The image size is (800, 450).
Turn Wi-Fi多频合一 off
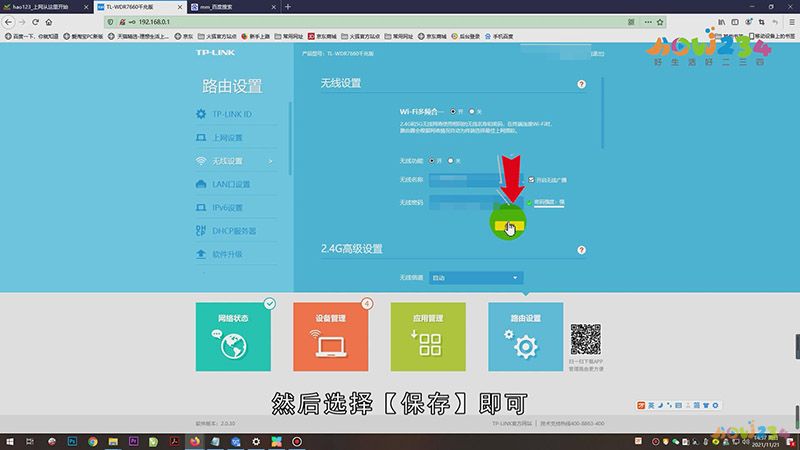[472, 111]
